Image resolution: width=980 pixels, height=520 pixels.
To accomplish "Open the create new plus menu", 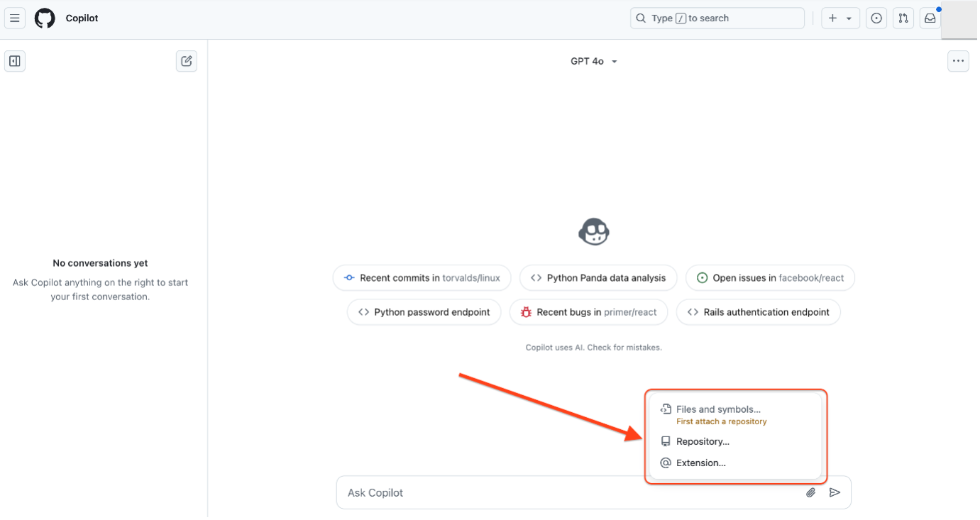I will click(x=841, y=18).
